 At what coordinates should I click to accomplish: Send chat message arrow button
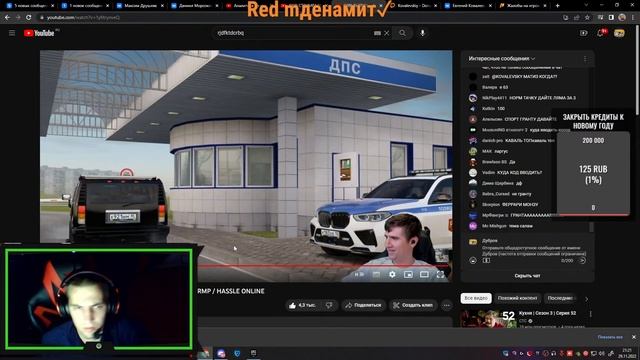[582, 260]
